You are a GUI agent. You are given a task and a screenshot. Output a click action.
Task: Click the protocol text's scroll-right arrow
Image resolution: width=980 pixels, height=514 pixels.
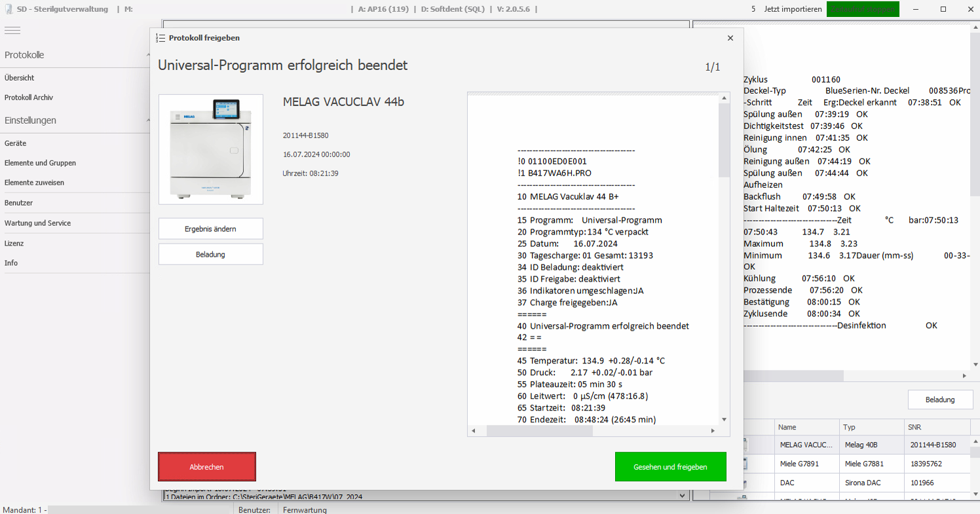tap(713, 431)
